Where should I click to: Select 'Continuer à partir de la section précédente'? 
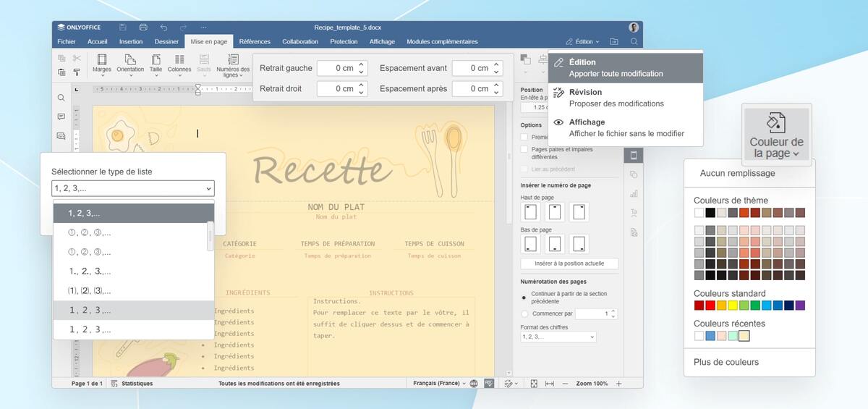tap(524, 298)
